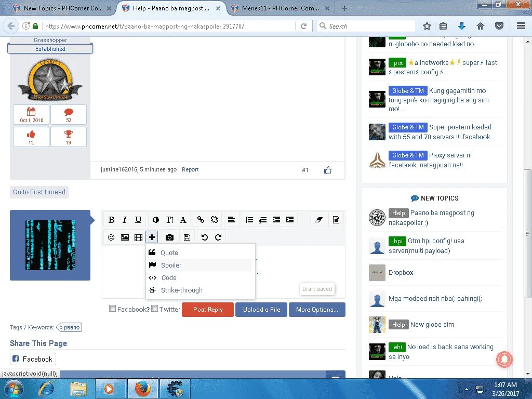Open the text color picker
The height and width of the screenshot is (399, 532).
[156, 220]
